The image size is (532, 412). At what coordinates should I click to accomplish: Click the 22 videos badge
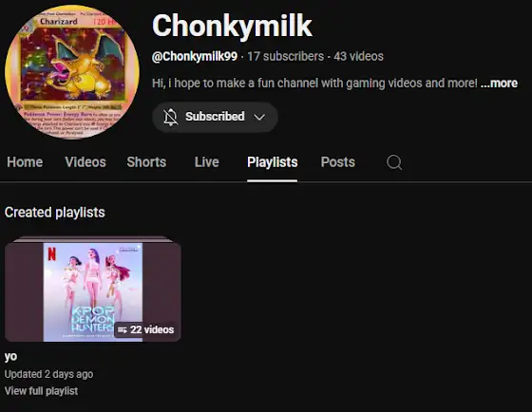click(146, 329)
